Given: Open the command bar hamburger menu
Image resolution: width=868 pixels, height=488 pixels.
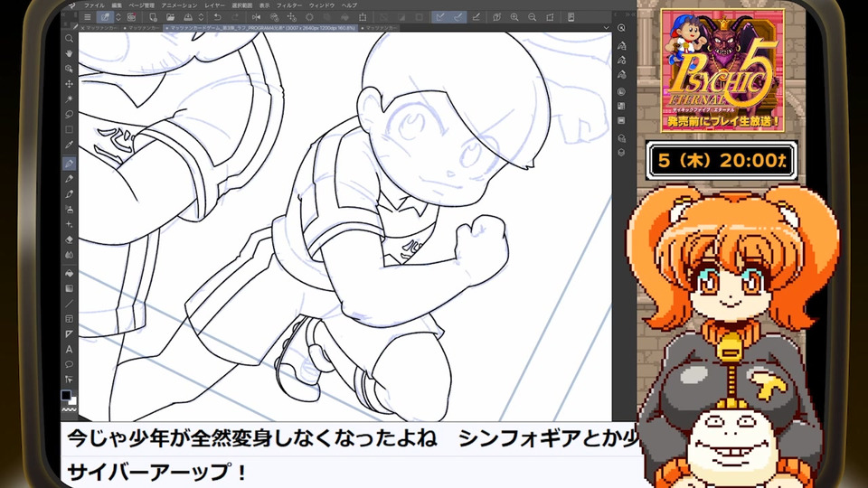Looking at the screenshot, I should 88,17.
